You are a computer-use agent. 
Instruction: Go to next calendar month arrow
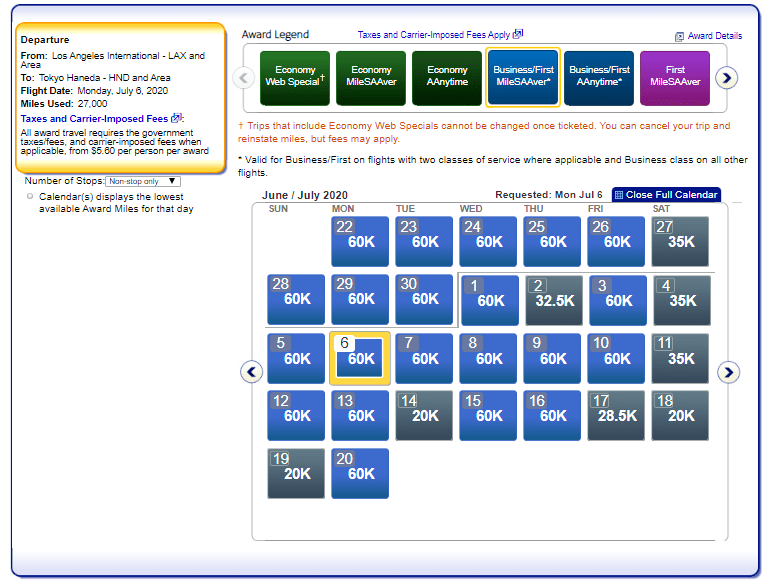(x=729, y=372)
